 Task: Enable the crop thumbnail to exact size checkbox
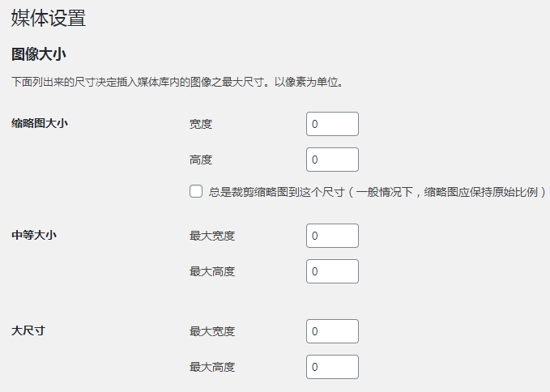pos(195,192)
